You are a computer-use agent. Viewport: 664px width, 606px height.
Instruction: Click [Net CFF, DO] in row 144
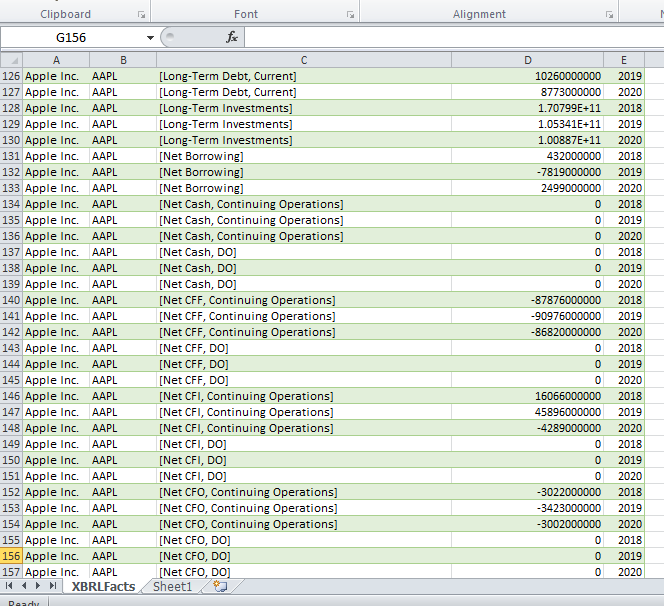pos(194,364)
